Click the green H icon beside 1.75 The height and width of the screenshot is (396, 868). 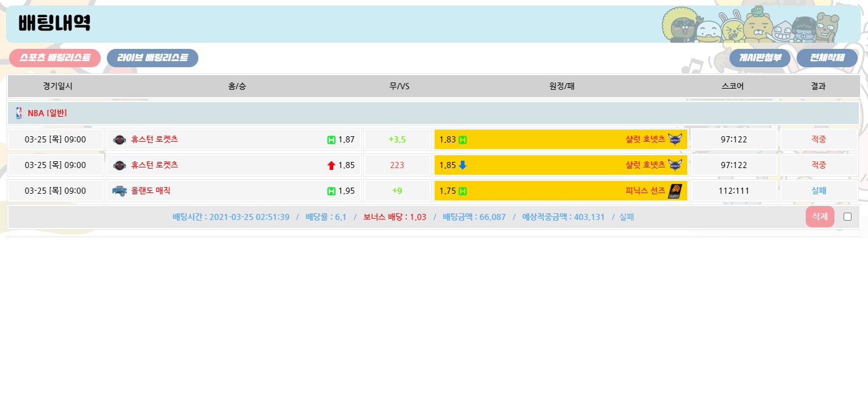pyautogui.click(x=463, y=191)
